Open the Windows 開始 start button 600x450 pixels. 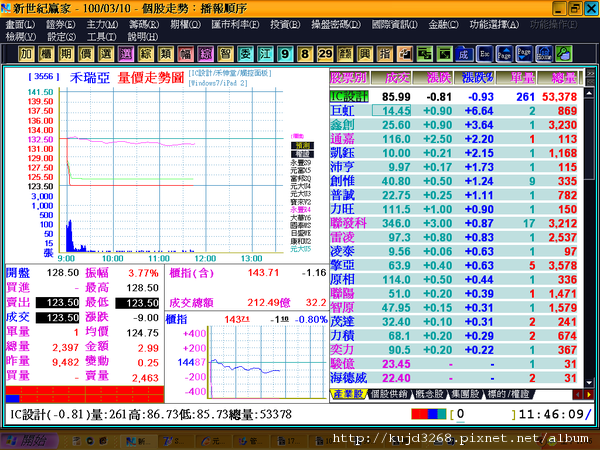(x=29, y=441)
